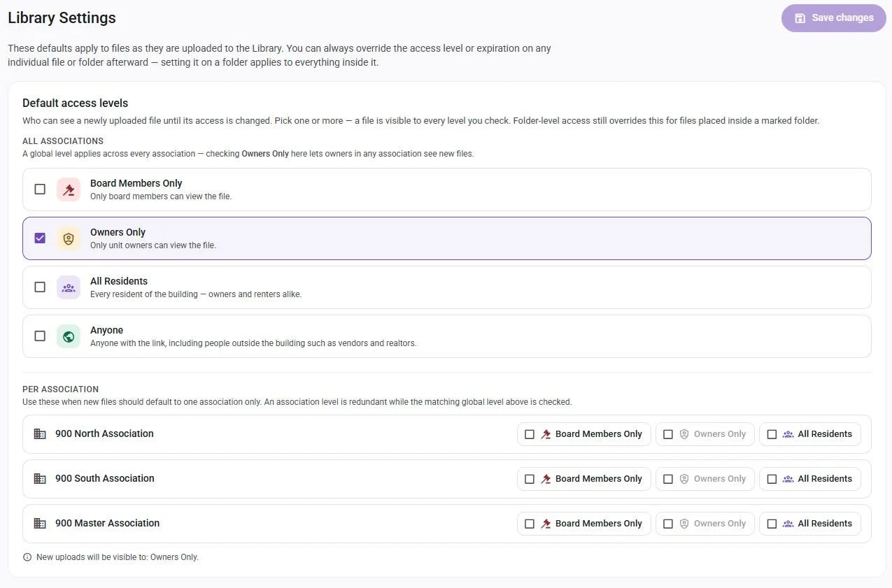
Task: Click the globe icon beside Anyone
Action: 69,336
